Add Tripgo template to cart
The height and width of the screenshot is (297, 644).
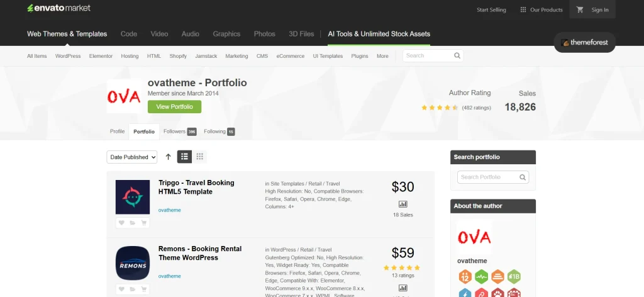pyautogui.click(x=144, y=222)
